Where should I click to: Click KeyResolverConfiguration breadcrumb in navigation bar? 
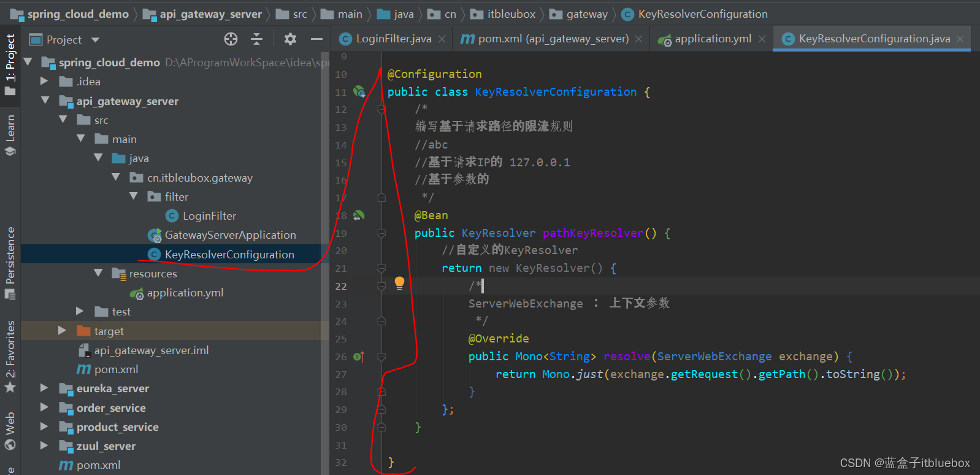click(695, 14)
